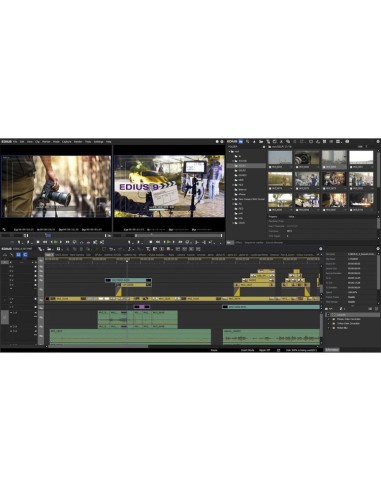Toggle loop playback in the recorder monitor

click(x=188, y=242)
